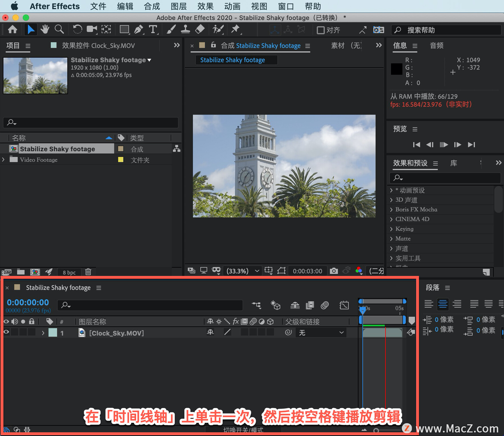The width and height of the screenshot is (504, 436).
Task: Select the Pen tool
Action: [139, 29]
